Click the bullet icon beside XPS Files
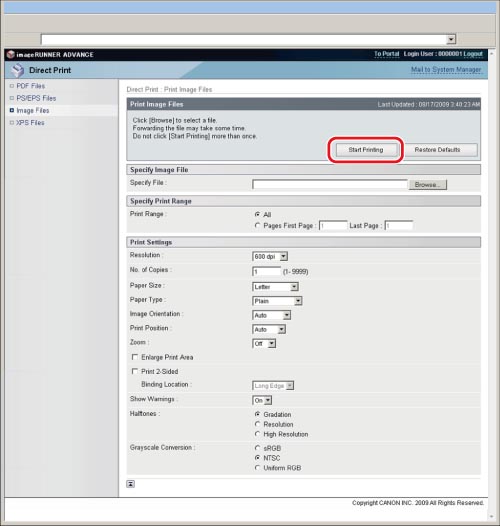Image resolution: width=500 pixels, height=526 pixels. [12, 122]
